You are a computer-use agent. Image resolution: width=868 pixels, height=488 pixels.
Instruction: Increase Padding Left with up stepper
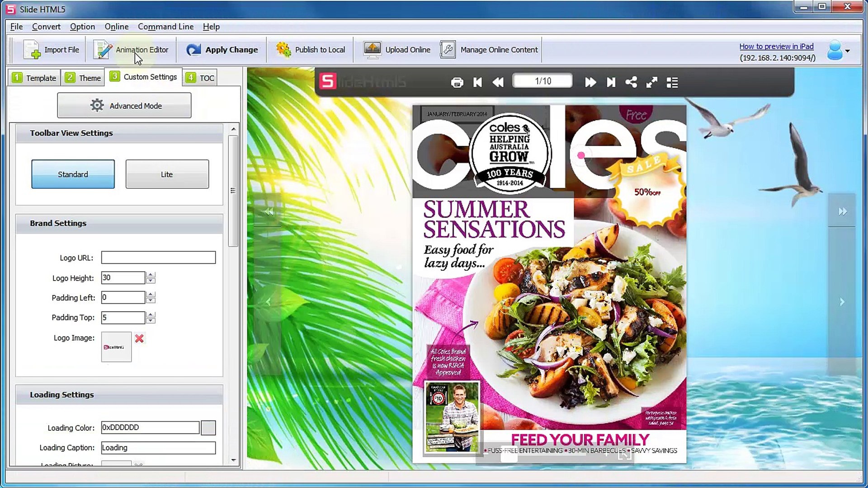pyautogui.click(x=151, y=295)
